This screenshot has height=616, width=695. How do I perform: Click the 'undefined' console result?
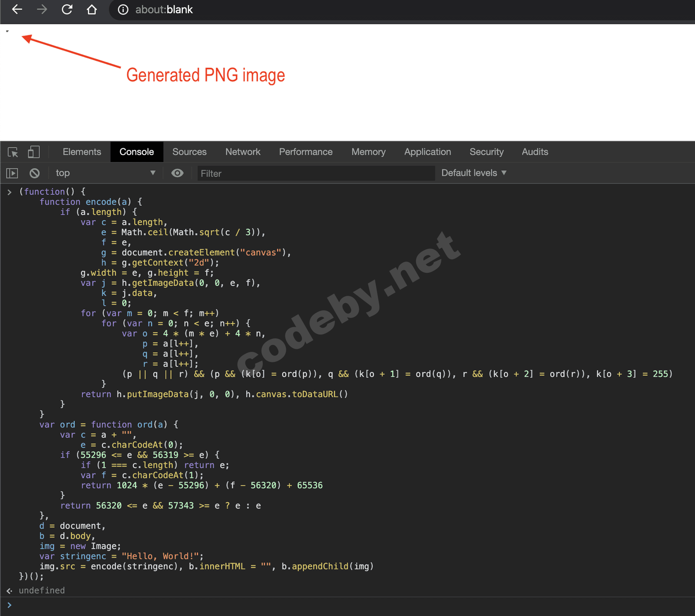click(42, 590)
